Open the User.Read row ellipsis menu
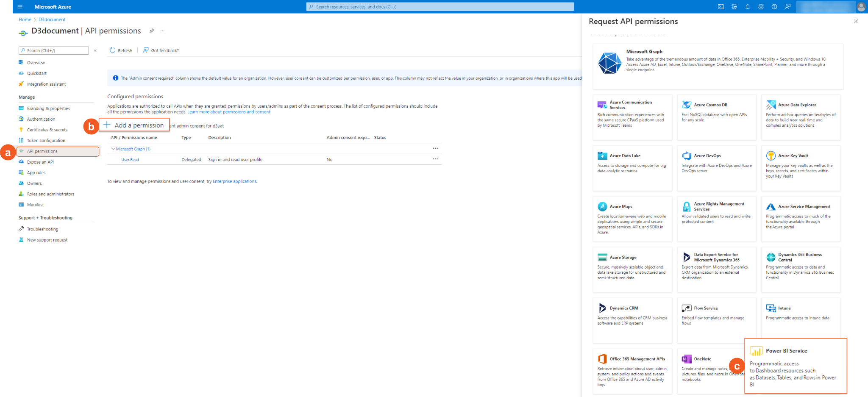Screen dimensions: 868x397 tap(435, 159)
